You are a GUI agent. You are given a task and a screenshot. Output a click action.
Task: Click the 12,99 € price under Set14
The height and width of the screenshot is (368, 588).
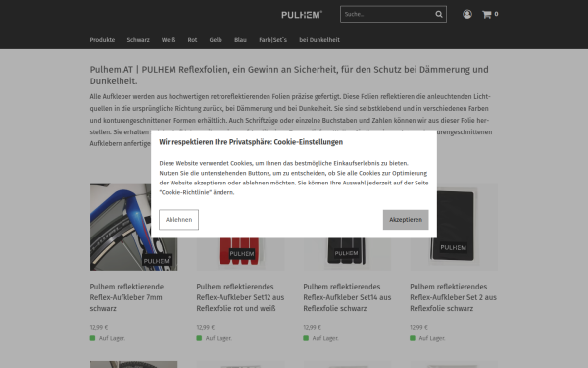click(x=313, y=327)
